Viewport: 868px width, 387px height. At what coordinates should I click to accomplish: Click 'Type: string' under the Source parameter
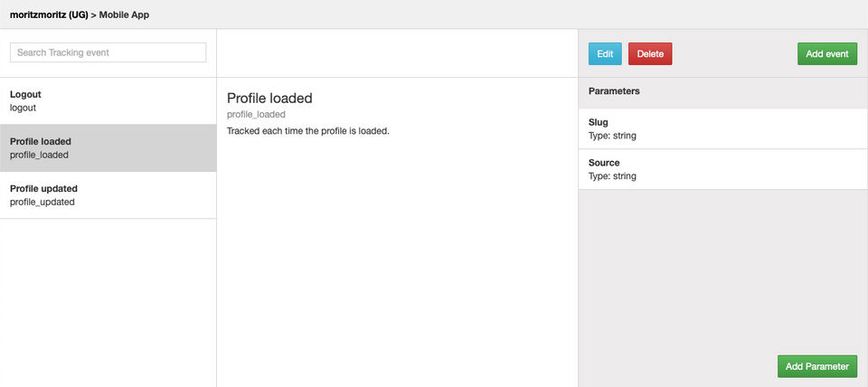click(x=612, y=176)
